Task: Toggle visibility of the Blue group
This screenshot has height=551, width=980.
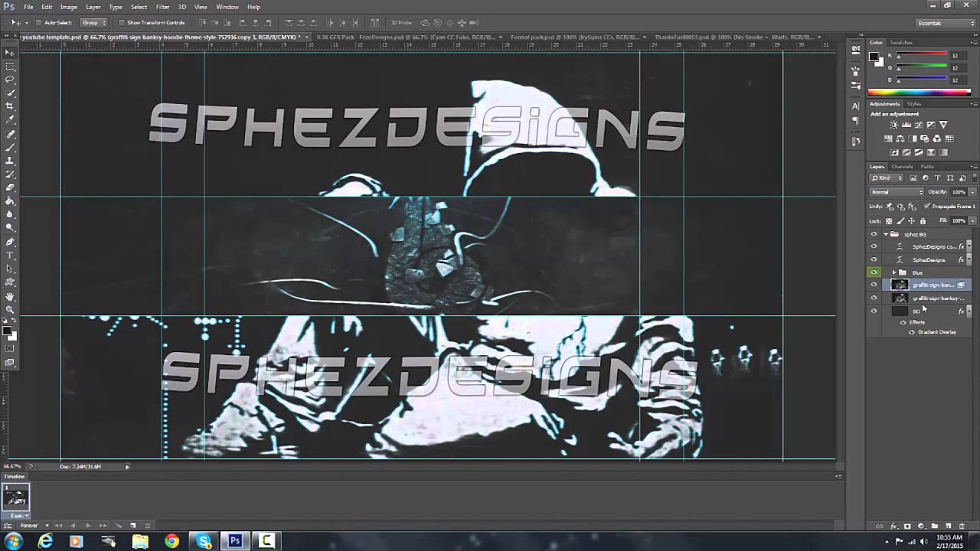Action: (874, 272)
